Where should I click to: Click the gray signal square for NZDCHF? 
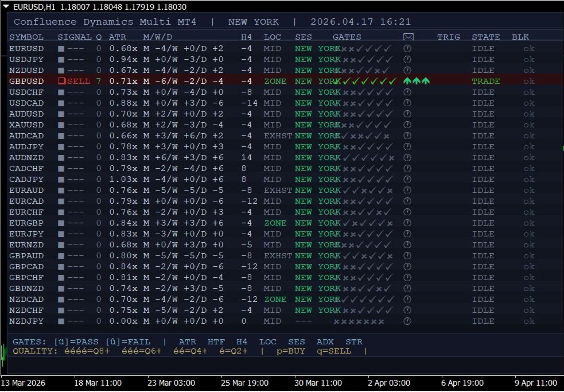pos(61,311)
